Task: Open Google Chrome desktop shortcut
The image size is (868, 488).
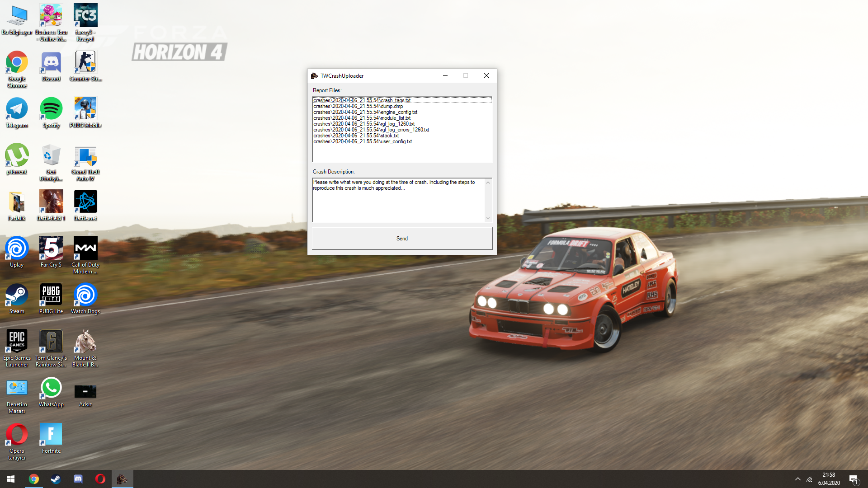Action: pyautogui.click(x=17, y=69)
